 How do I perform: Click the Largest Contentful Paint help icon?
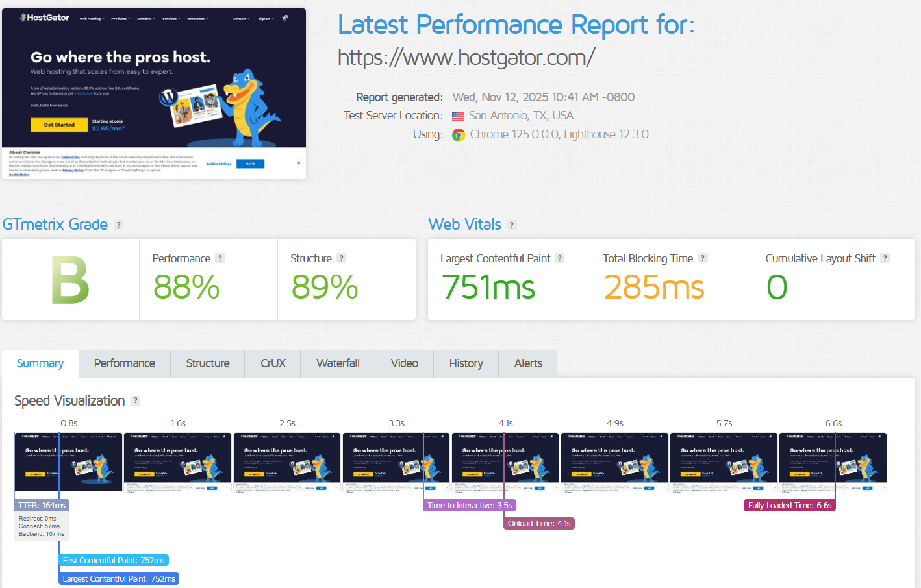(560, 258)
